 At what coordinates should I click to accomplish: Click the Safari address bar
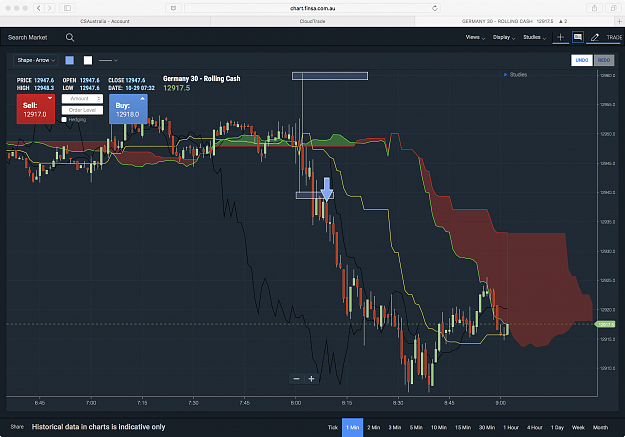tap(312, 8)
